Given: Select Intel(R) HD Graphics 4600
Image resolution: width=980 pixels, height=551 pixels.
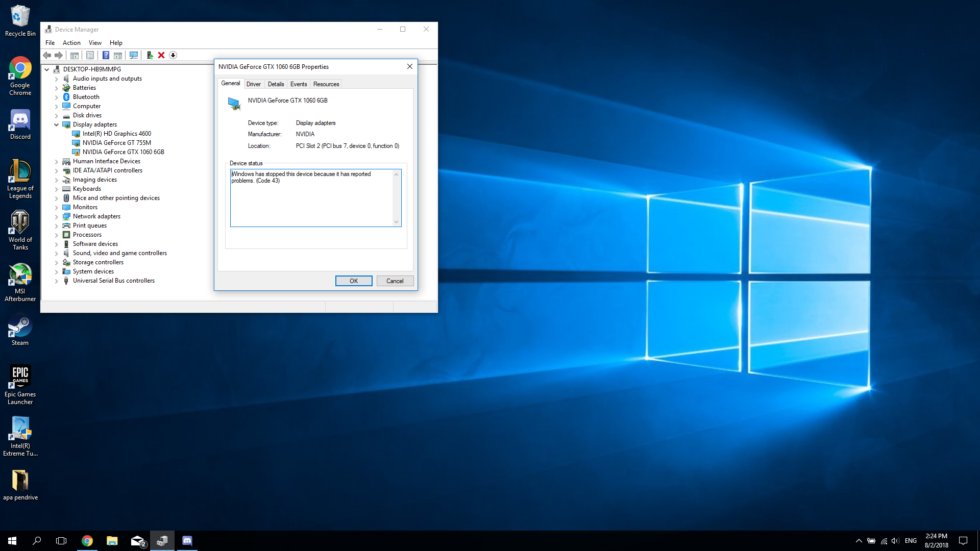Looking at the screenshot, I should [117, 134].
